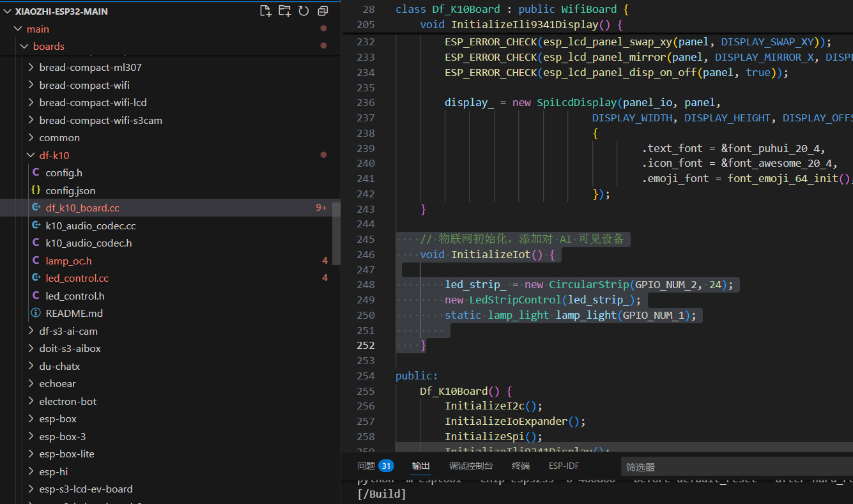This screenshot has width=853, height=504.
Task: Click line number 252 in gutter
Action: pos(366,345)
